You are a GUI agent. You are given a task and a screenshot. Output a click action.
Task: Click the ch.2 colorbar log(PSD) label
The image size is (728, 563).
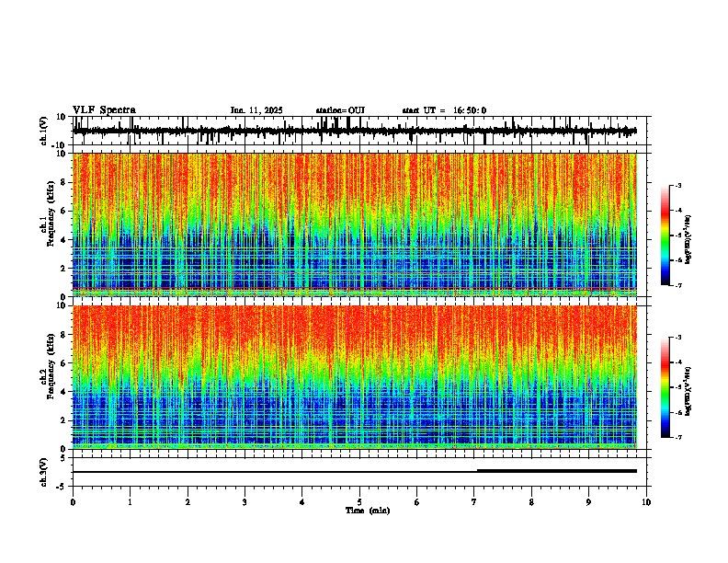tap(688, 391)
